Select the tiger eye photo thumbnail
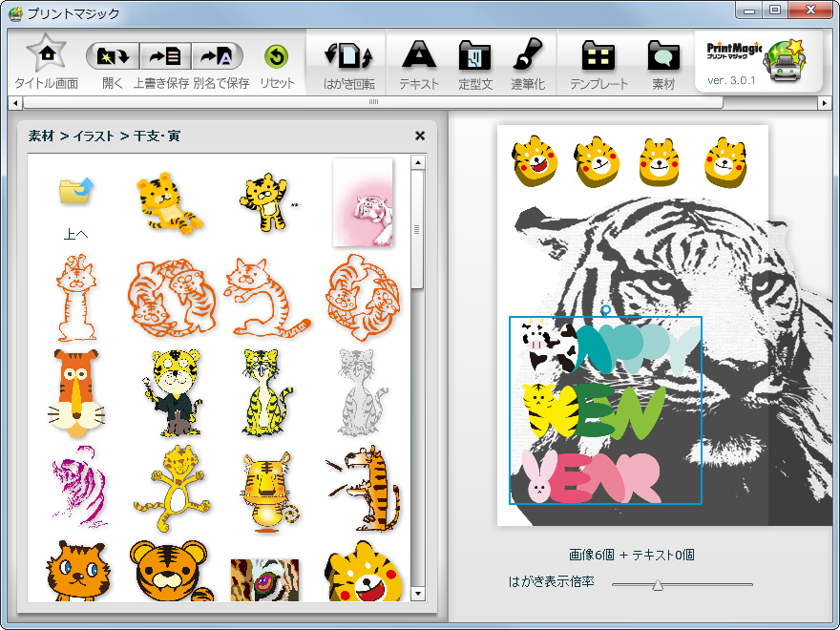The width and height of the screenshot is (840, 630). pyautogui.click(x=265, y=580)
